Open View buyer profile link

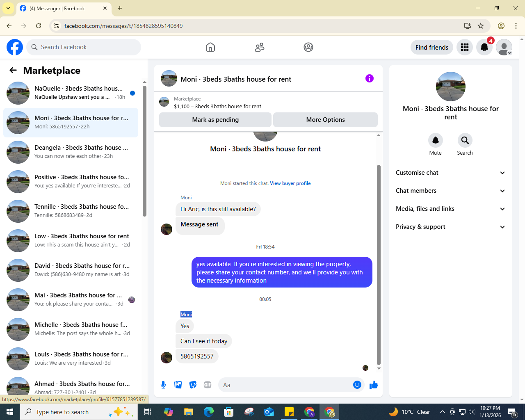(290, 183)
